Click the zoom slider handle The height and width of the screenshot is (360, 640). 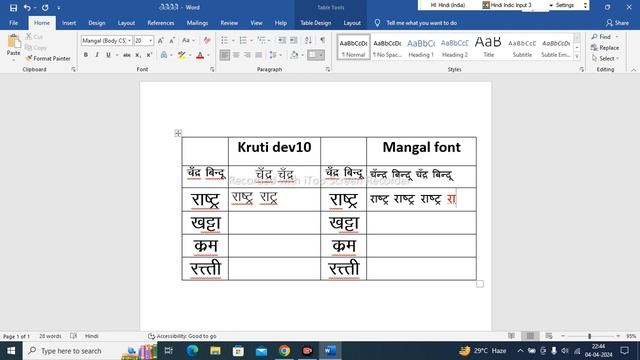click(589, 336)
